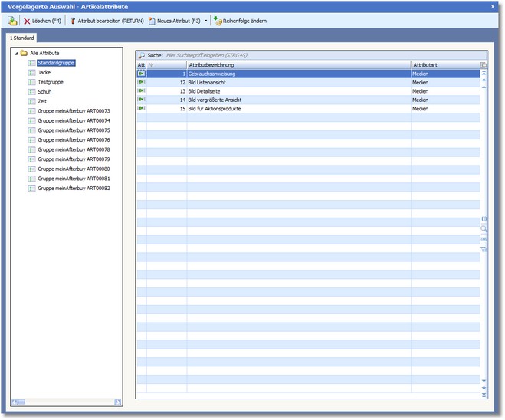Switch to the 1 Standard tab
This screenshot has width=505, height=420.
[x=21, y=38]
